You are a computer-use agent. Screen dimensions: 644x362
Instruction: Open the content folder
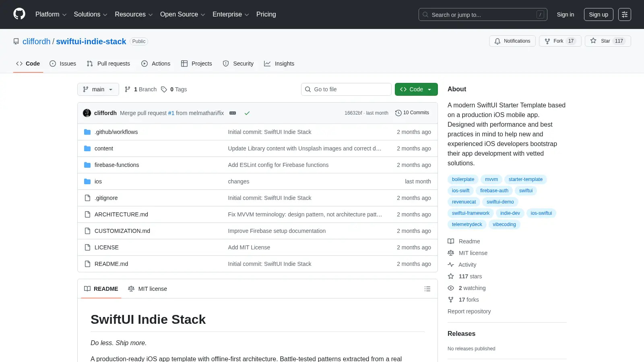104,148
